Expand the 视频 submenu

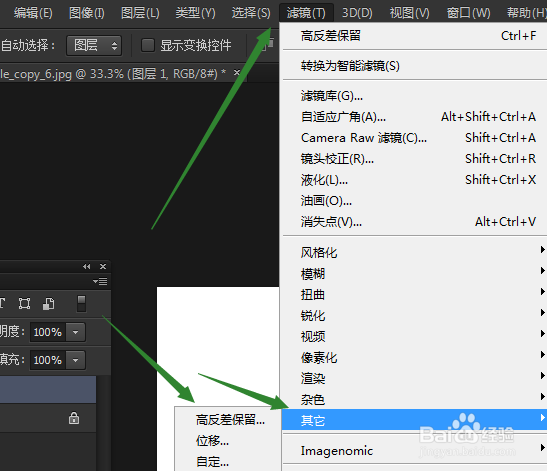point(415,336)
